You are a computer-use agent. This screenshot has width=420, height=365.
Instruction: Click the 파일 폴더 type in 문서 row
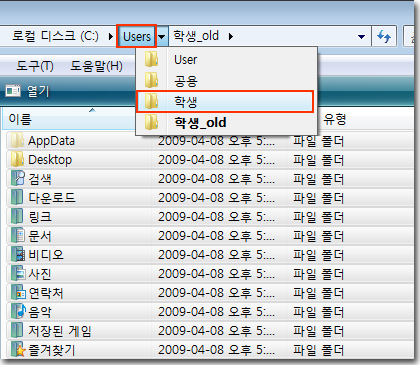pyautogui.click(x=318, y=236)
